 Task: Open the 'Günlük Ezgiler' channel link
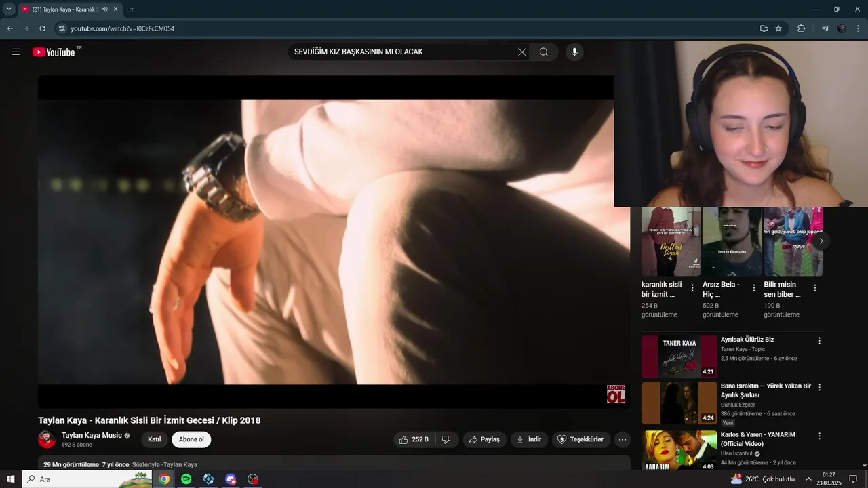(738, 405)
